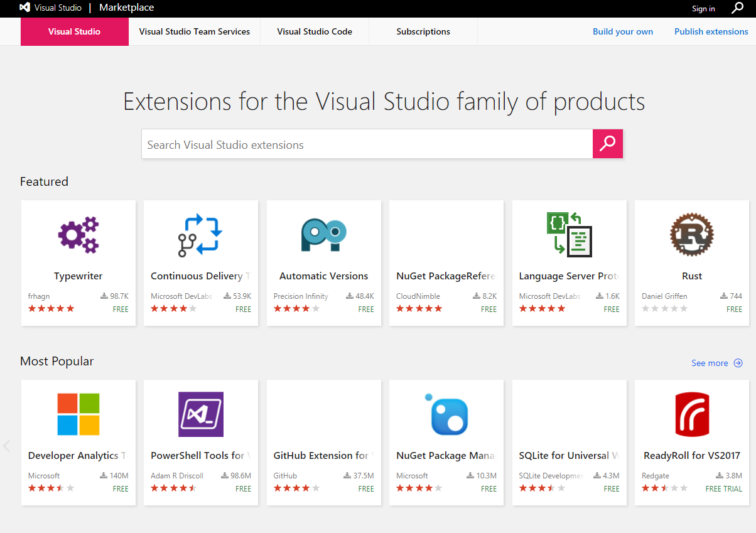The height and width of the screenshot is (533, 756).
Task: Click the Language Server Protocol icon
Action: tap(569, 235)
